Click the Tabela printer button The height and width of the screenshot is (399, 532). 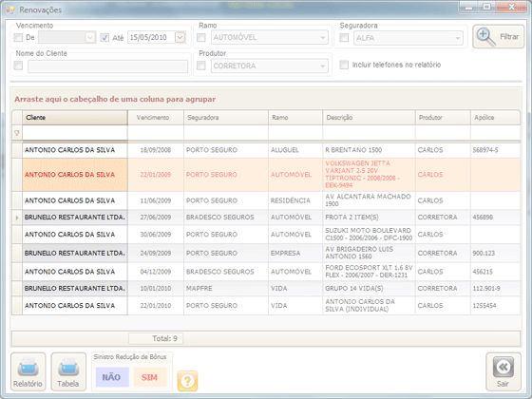click(68, 371)
